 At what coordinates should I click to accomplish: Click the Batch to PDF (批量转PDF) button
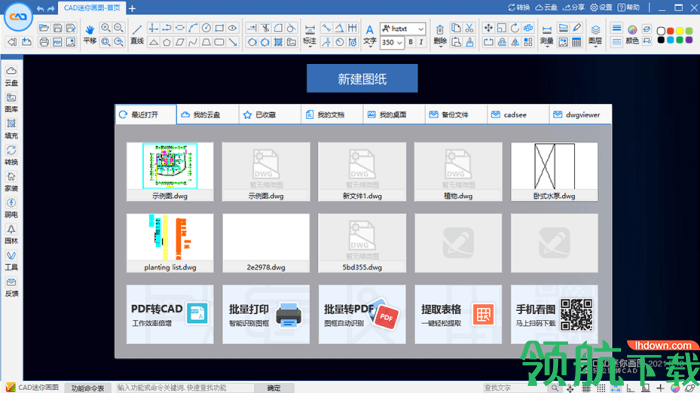tap(362, 314)
